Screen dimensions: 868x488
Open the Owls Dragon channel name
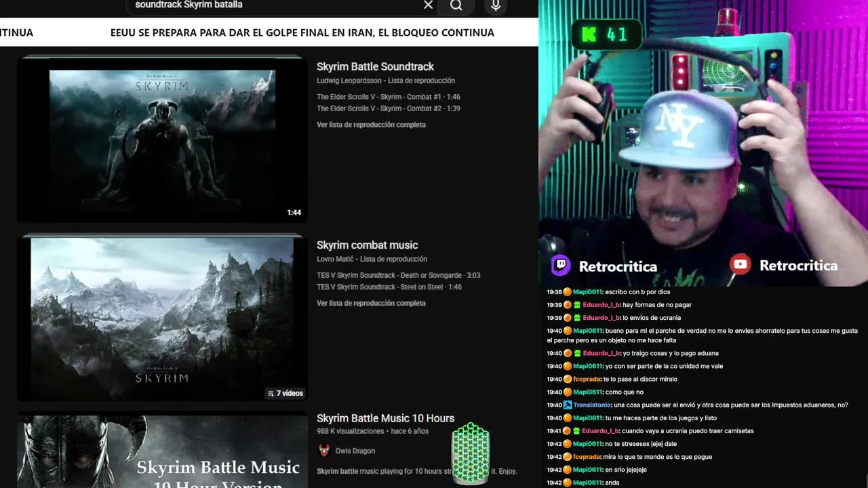tap(355, 451)
